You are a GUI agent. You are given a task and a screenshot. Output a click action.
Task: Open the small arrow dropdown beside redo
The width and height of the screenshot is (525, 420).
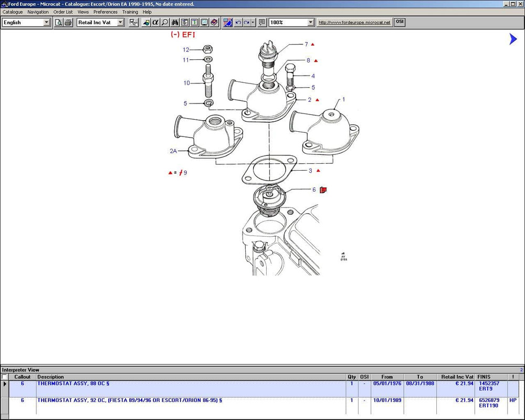pos(253,23)
